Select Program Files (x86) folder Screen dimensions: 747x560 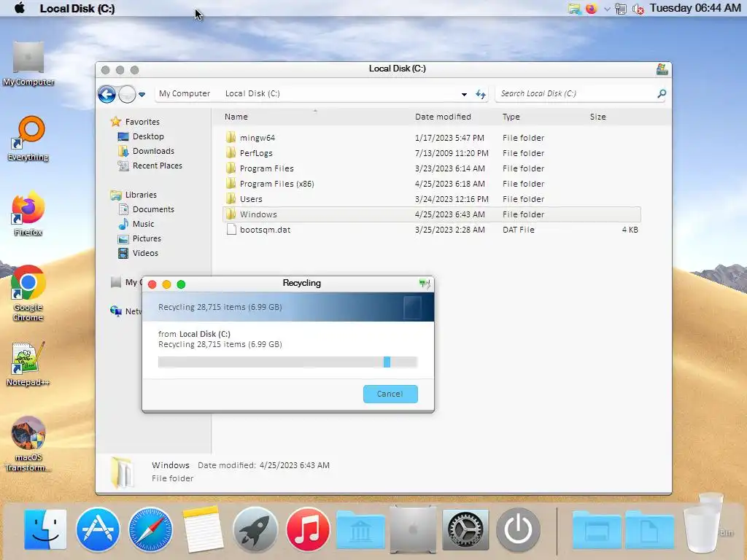432,183
